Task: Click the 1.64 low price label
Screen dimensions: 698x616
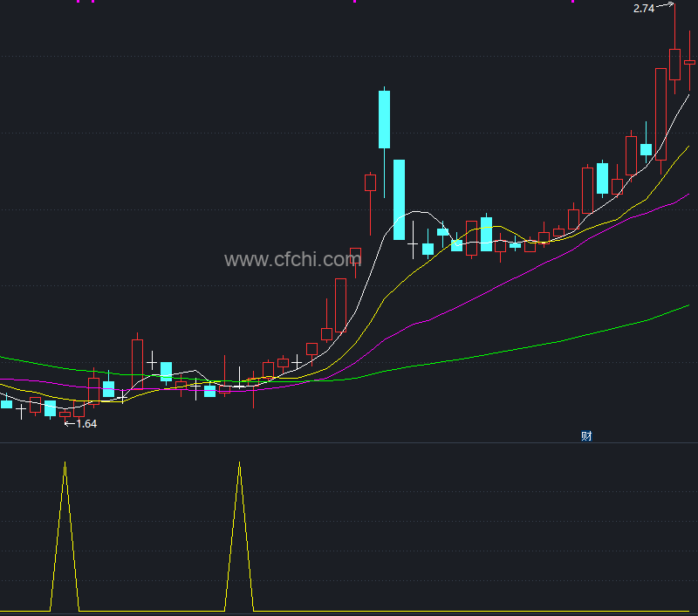Action: [86, 424]
